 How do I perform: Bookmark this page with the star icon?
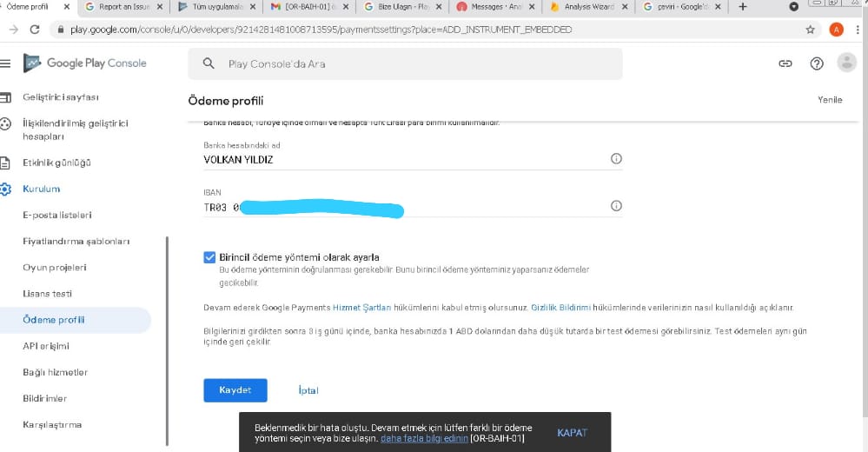[810, 30]
